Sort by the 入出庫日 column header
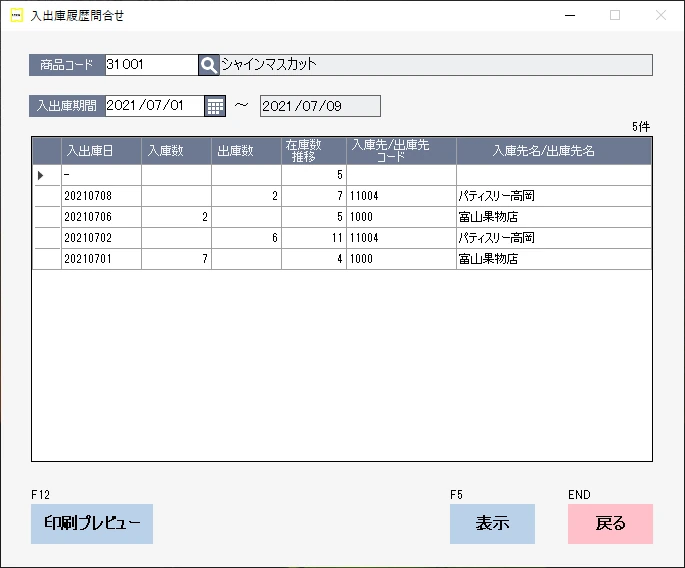Image resolution: width=685 pixels, height=568 pixels. 100,151
